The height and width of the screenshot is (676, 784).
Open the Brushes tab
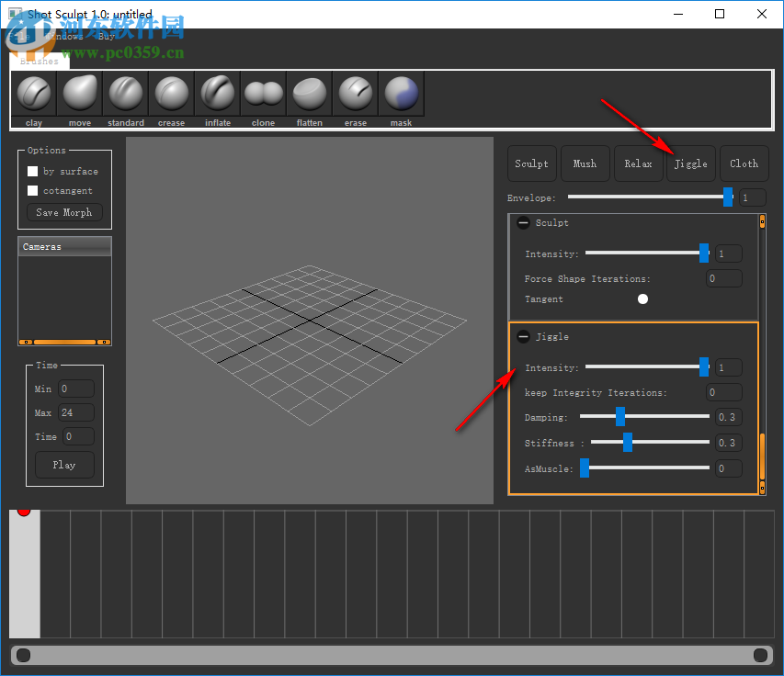[40, 62]
